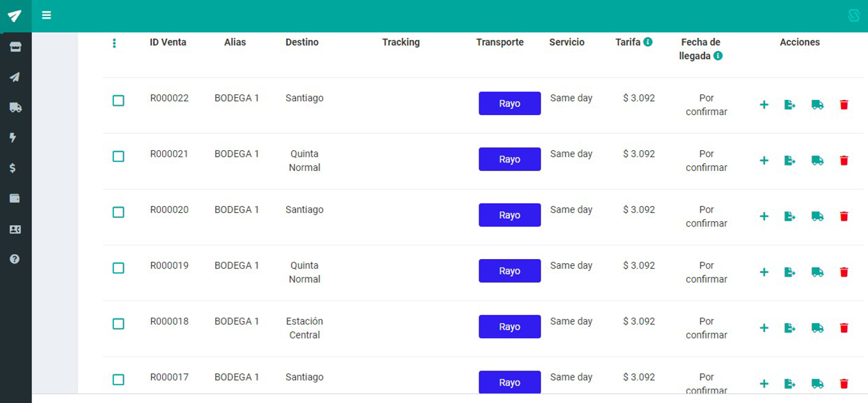Select the checkbox for order R000022
This screenshot has height=403, width=868.
click(x=119, y=101)
